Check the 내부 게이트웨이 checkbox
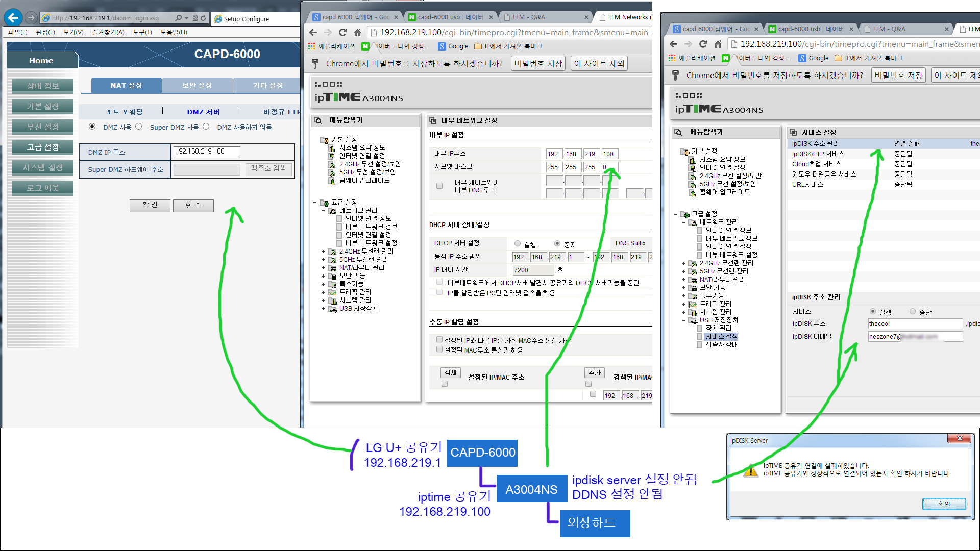This screenshot has height=551, width=980. [x=439, y=186]
